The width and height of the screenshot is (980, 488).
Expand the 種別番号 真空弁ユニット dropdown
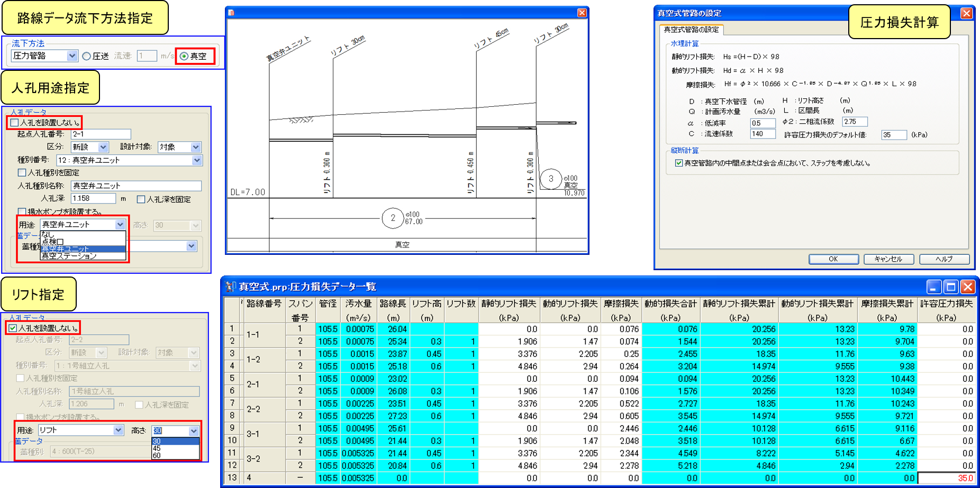coord(196,160)
